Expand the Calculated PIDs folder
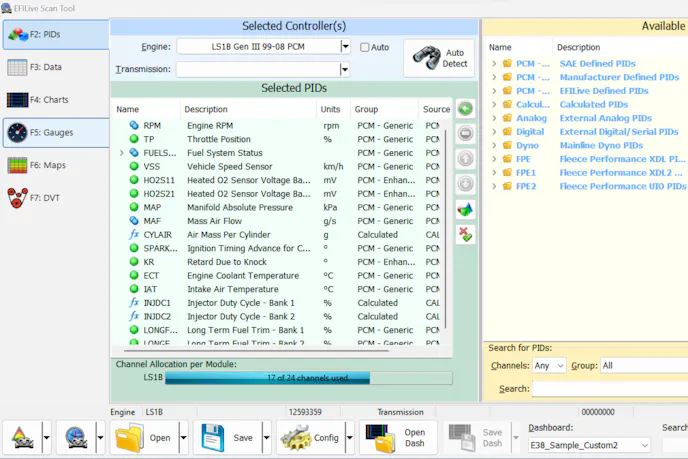The image size is (688, 459). point(494,104)
